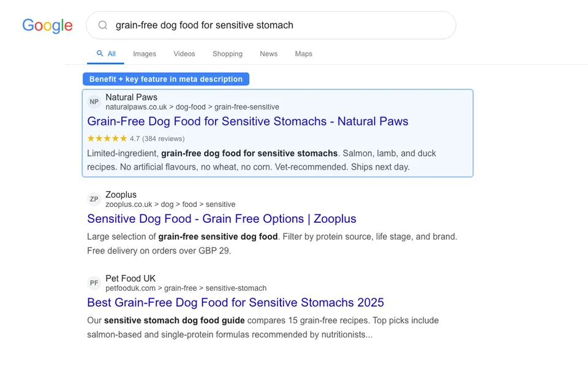588x379 pixels.
Task: Click the Google logo
Action: click(x=47, y=26)
